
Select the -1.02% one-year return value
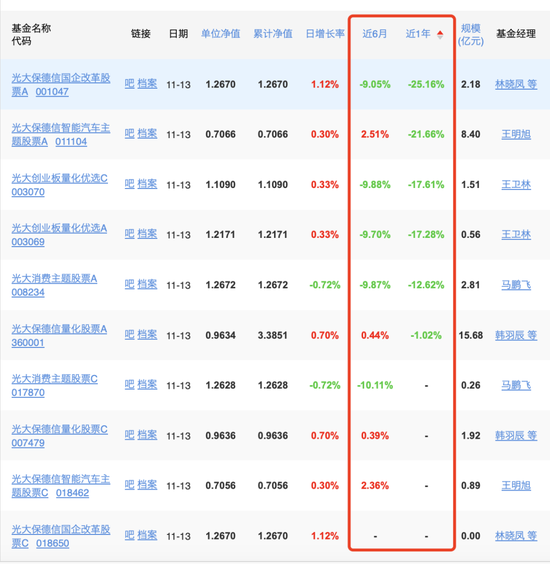pyautogui.click(x=426, y=336)
